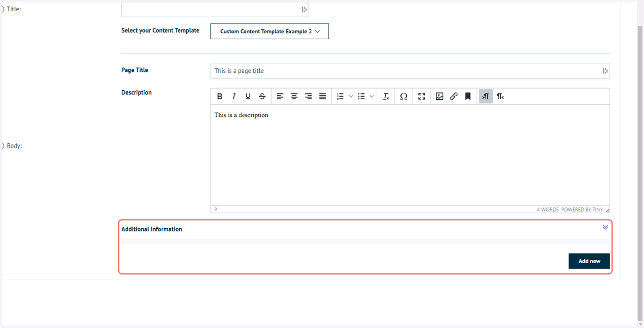Click the icon inside the Page Title field
This screenshot has height=328, width=644.
(605, 71)
